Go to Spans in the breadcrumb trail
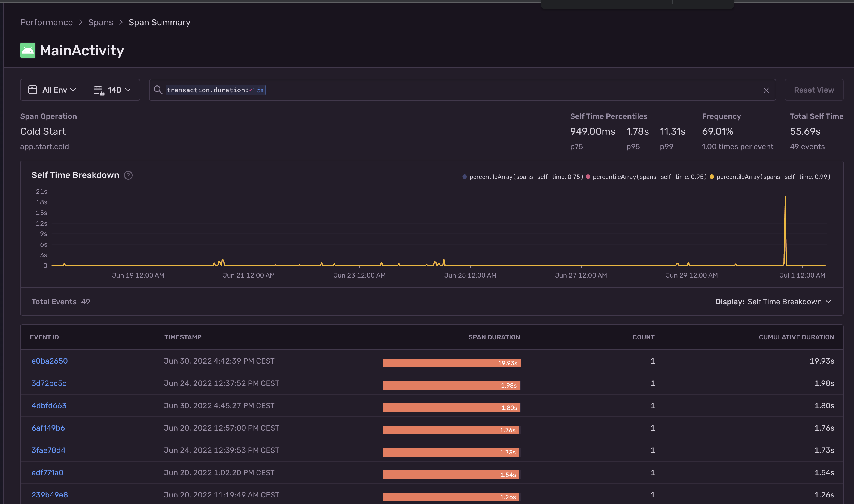The height and width of the screenshot is (504, 854). 100,22
